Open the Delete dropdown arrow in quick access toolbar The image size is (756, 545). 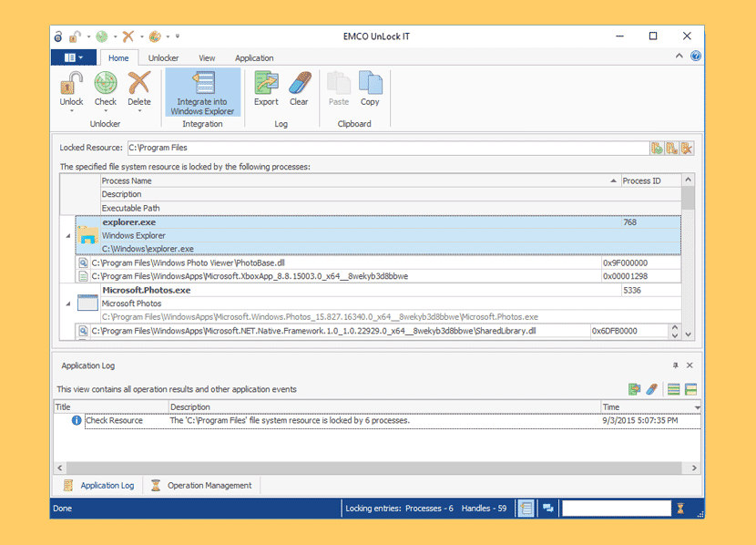click(x=142, y=36)
